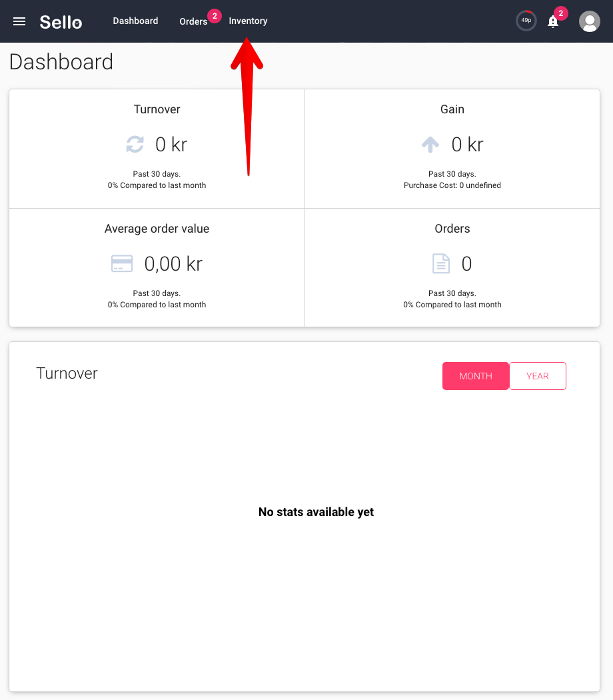Viewport: 613px width, 700px height.
Task: Click the 49p circular progress indicator
Action: (526, 21)
